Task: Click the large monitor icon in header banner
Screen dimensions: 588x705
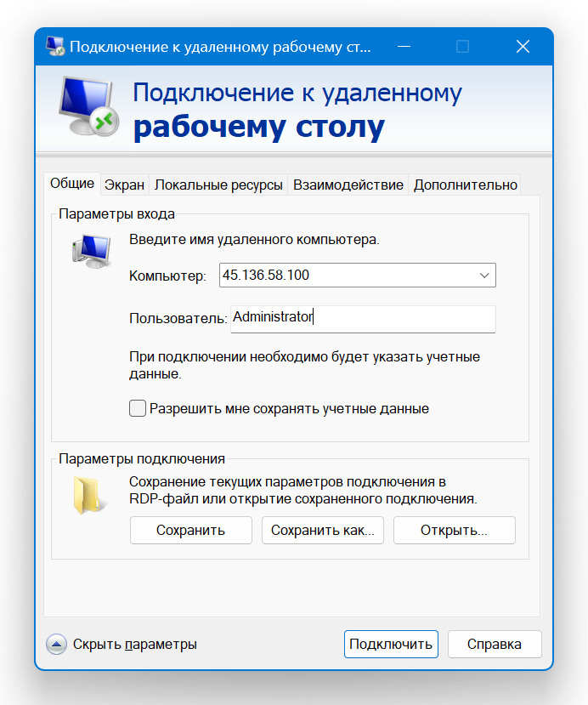Action: (x=89, y=106)
